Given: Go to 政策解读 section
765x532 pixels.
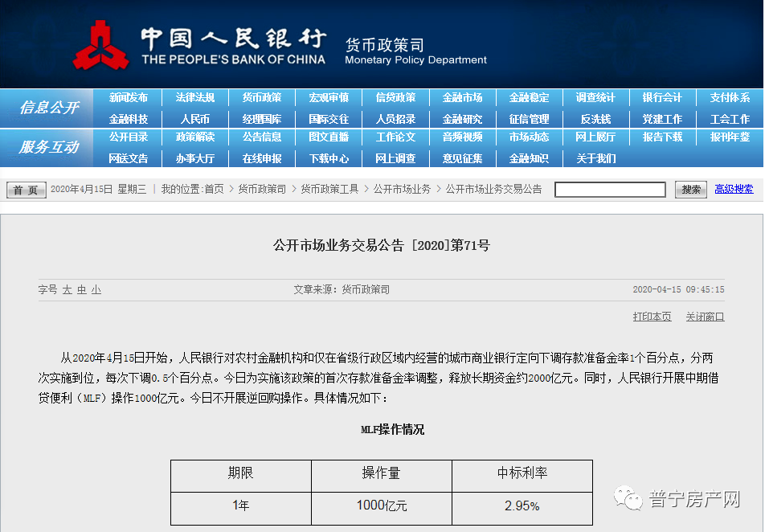Looking at the screenshot, I should (195, 137).
